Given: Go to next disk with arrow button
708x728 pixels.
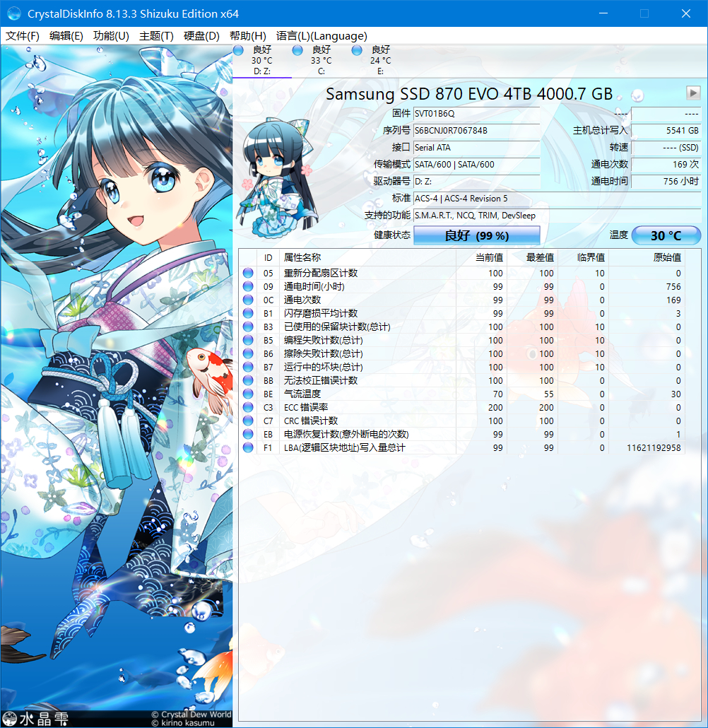Looking at the screenshot, I should pyautogui.click(x=693, y=93).
